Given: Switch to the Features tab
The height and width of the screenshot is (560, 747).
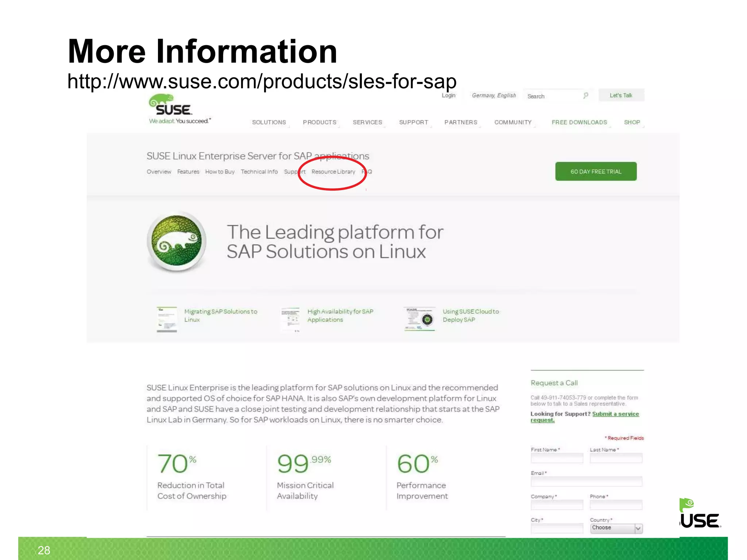Looking at the screenshot, I should 188,172.
